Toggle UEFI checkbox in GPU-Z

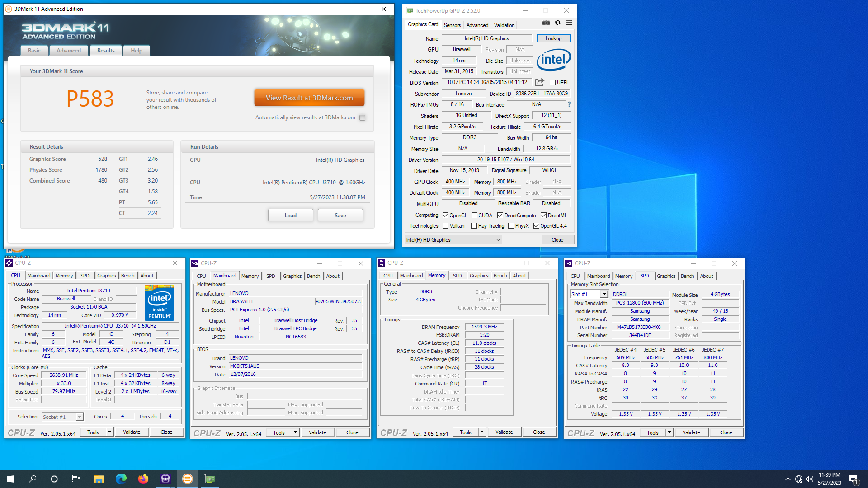click(552, 82)
